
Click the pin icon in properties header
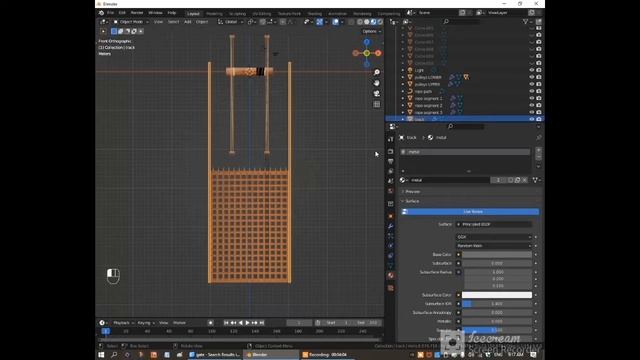(539, 138)
